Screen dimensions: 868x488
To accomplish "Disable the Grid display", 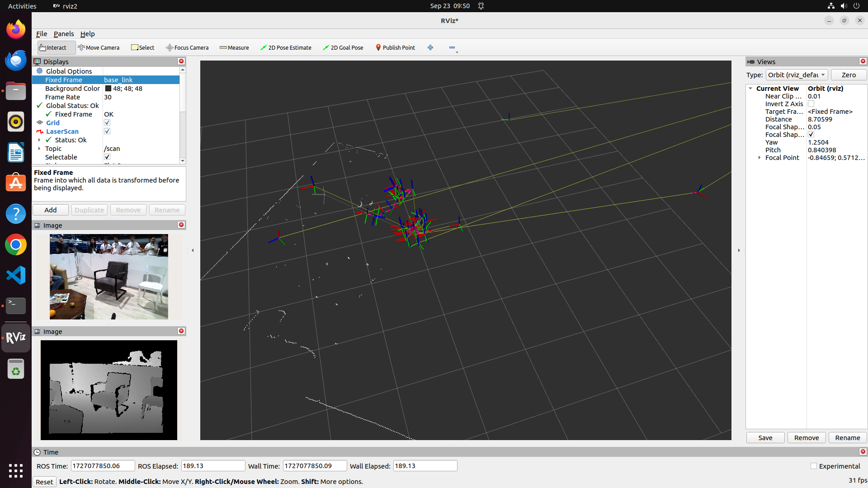I will coord(107,122).
